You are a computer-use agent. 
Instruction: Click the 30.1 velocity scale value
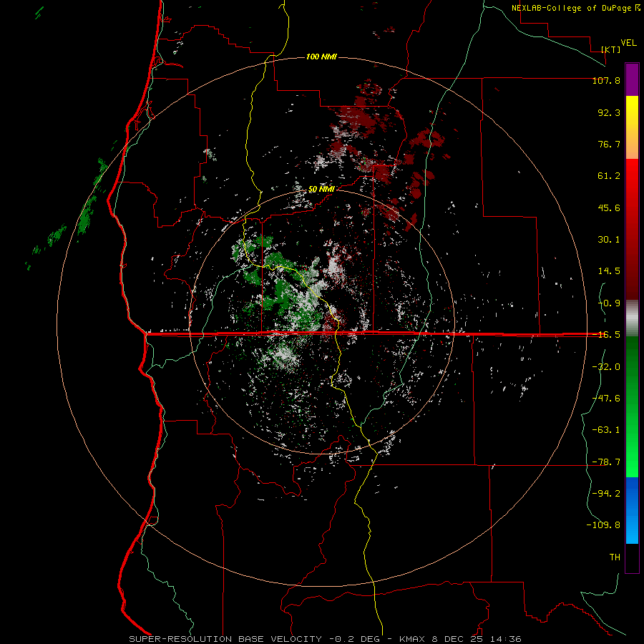(609, 240)
